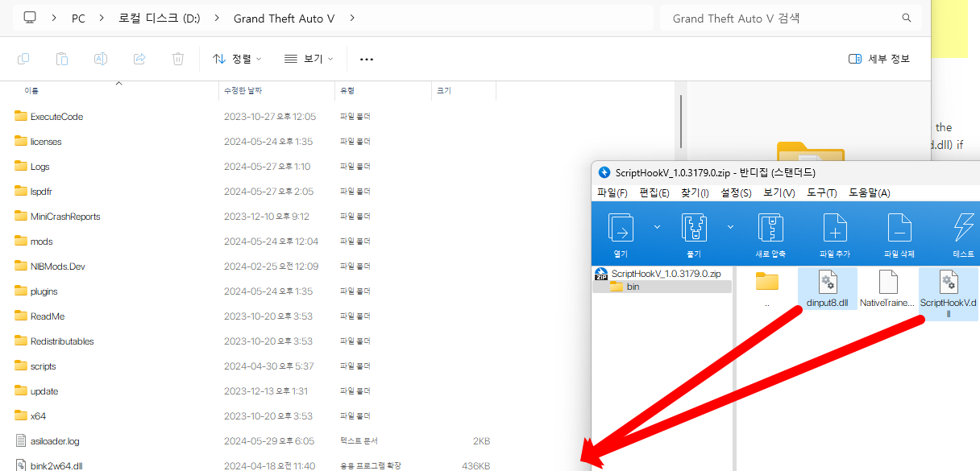Click the Add File (파일 추가) icon
The height and width of the screenshot is (471, 980).
(x=835, y=228)
